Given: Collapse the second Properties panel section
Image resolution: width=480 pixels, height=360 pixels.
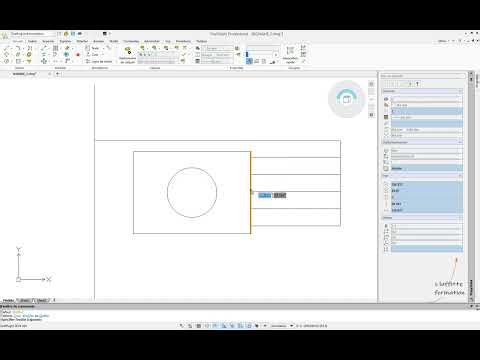Looking at the screenshot, I should pos(460,142).
